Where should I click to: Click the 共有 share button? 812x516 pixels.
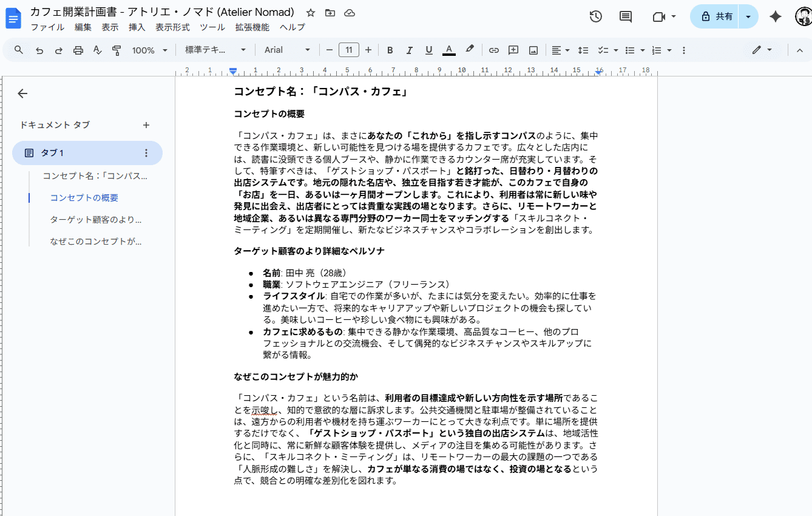(714, 17)
